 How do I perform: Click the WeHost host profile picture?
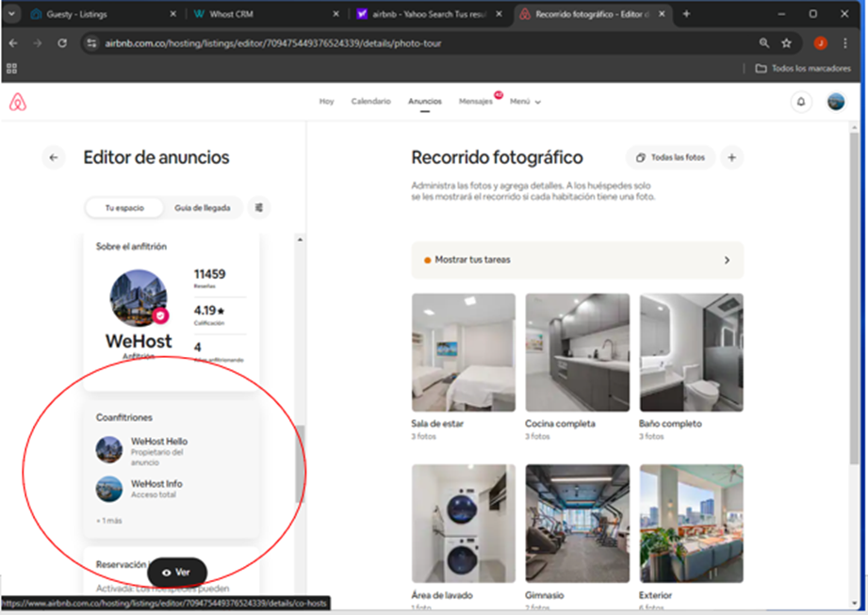139,298
